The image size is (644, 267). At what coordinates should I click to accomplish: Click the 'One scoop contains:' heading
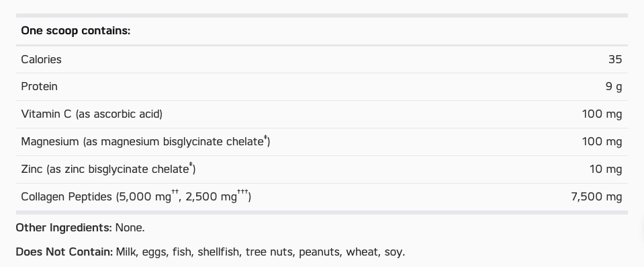tap(76, 31)
